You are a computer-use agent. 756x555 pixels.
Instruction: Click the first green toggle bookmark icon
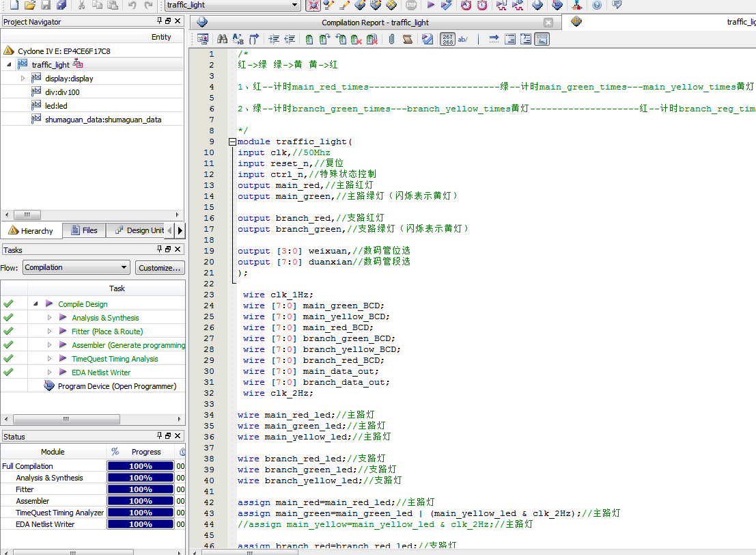[309, 39]
